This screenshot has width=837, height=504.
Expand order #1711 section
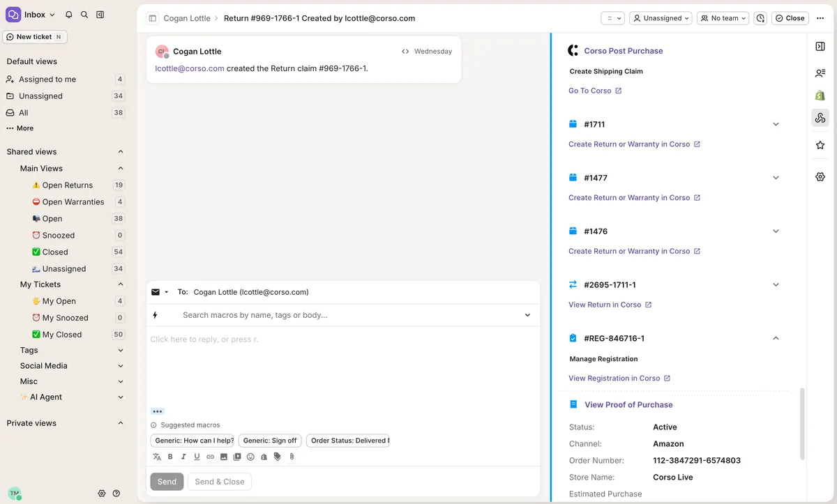776,124
